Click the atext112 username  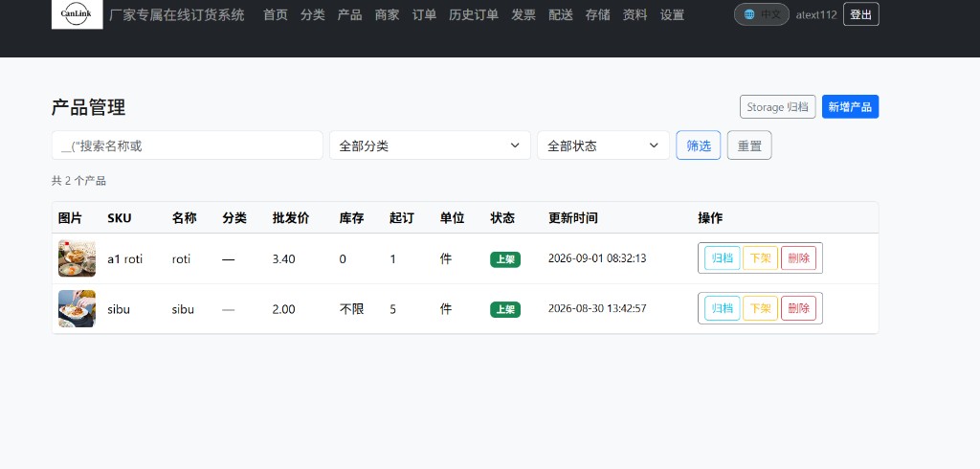click(815, 15)
